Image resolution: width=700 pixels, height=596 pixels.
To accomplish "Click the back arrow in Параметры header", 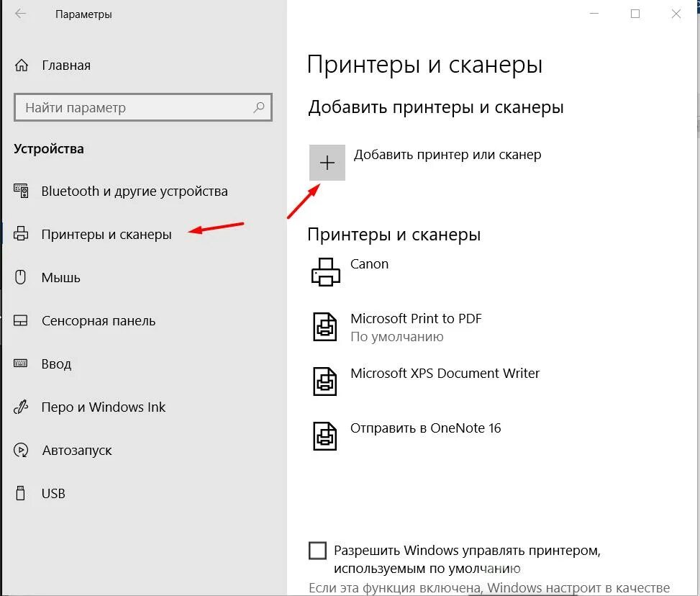I will tap(20, 14).
